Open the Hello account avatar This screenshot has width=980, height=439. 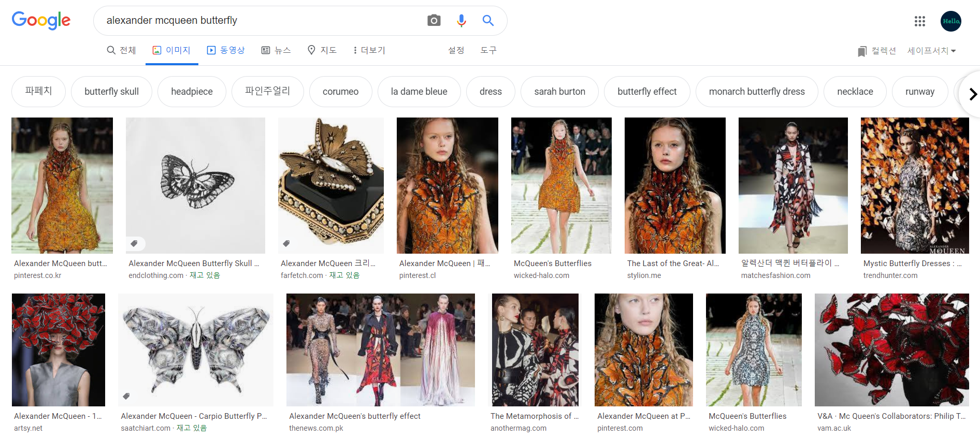tap(951, 21)
